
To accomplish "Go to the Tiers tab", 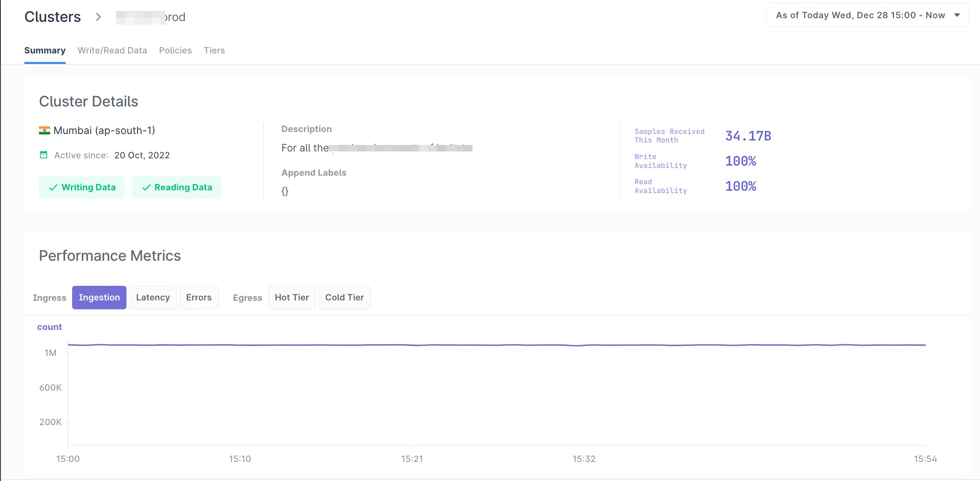I will (x=214, y=50).
